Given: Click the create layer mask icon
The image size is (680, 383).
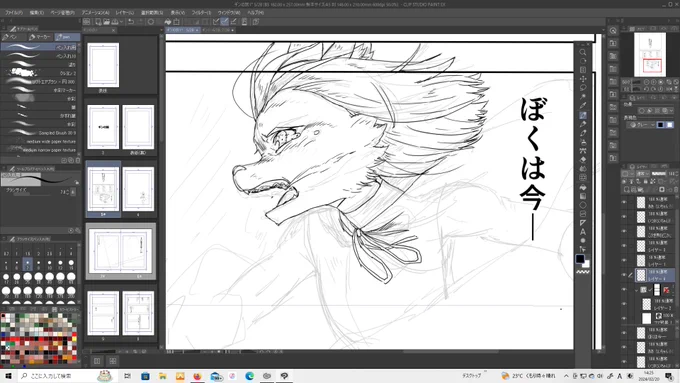Looking at the screenshot, I should click(662, 190).
